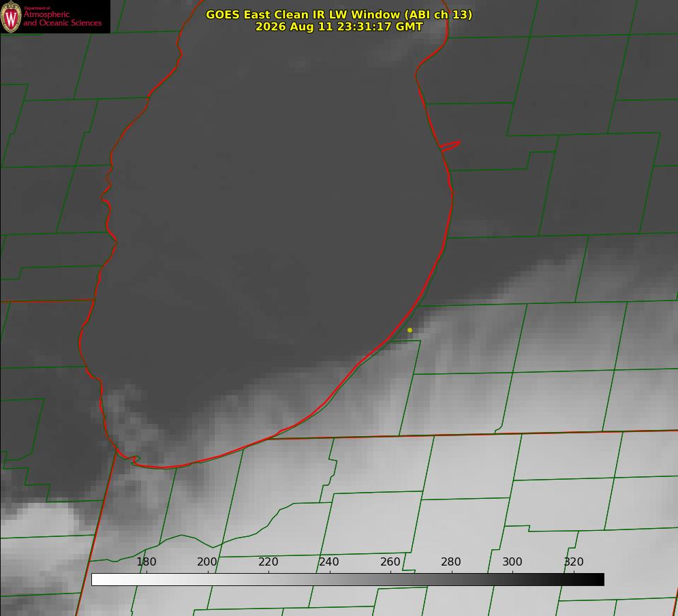Image resolution: width=678 pixels, height=616 pixels.
Task: Click the small harbor inlet on southern shore
Action: [133, 459]
